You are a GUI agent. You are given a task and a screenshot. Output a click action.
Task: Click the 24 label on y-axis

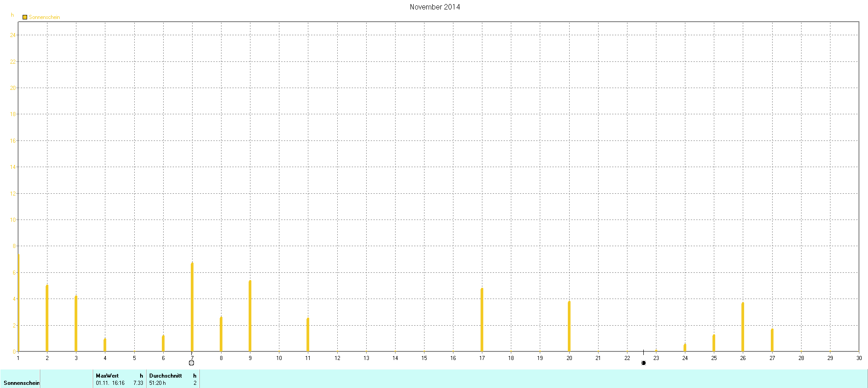(13, 35)
